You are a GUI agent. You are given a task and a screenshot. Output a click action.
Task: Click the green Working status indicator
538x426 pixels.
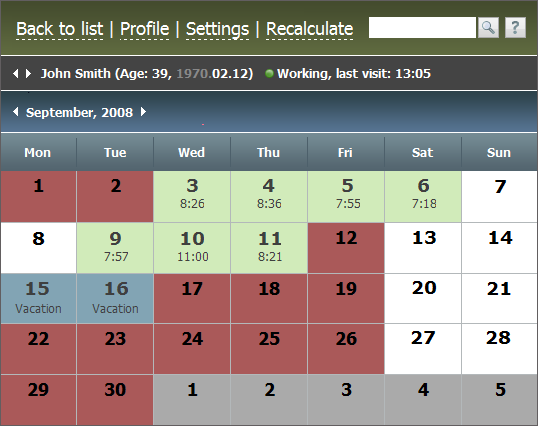[x=269, y=73]
